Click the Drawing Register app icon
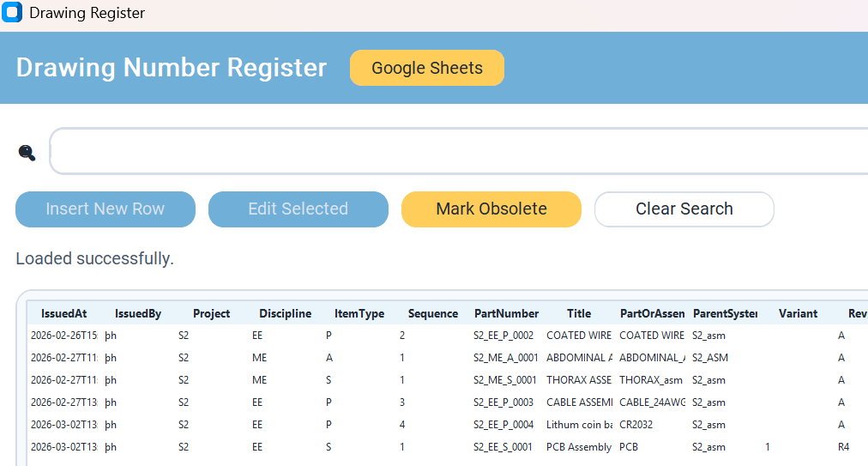The width and height of the screenshot is (868, 466). [12, 12]
